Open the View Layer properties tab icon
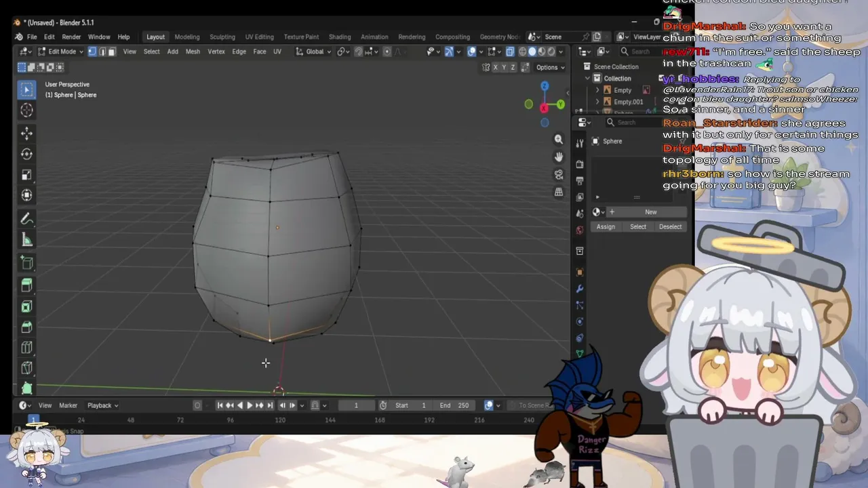868x488 pixels. point(580,197)
